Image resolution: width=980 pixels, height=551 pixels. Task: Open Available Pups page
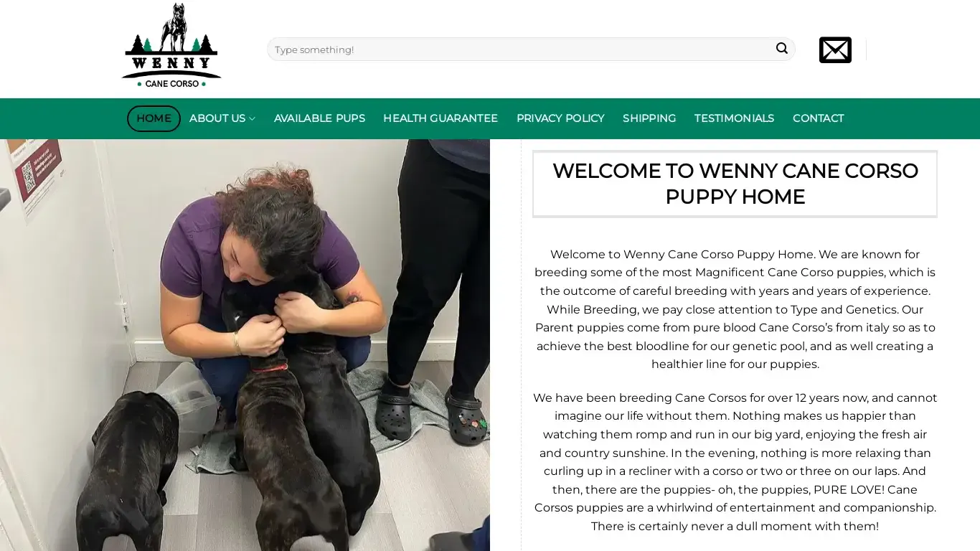319,118
